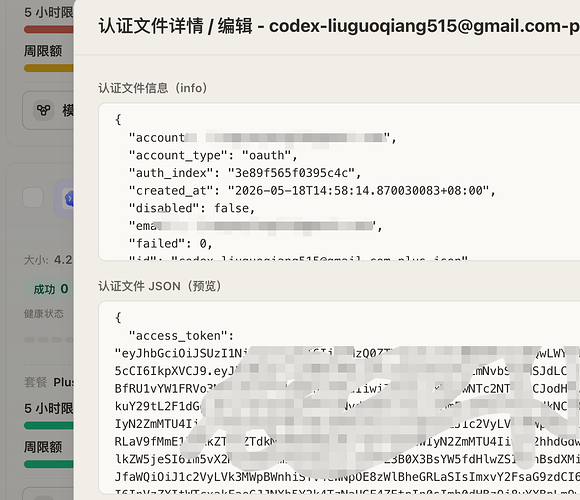
Task: Select the "认证文件信息 (info)" section label
Action: tap(152, 88)
